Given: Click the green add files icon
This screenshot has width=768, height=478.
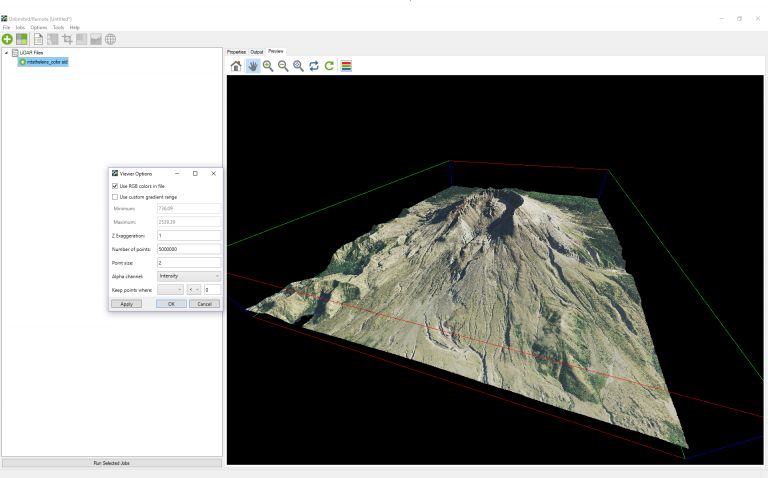Looking at the screenshot, I should click(x=8, y=39).
